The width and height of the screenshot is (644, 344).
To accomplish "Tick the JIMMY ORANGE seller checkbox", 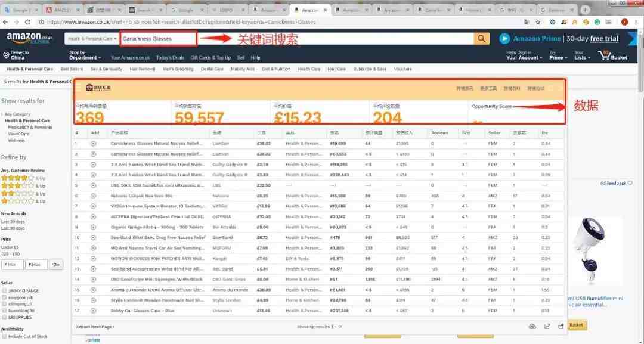I will (4, 290).
